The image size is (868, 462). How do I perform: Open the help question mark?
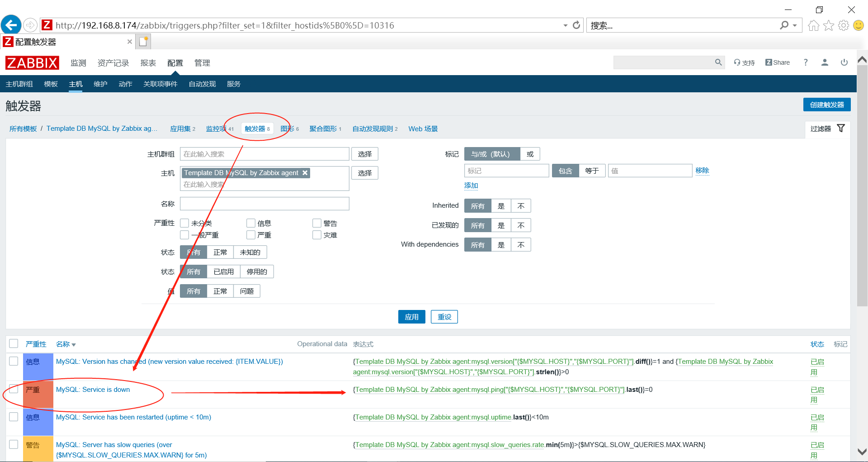806,62
